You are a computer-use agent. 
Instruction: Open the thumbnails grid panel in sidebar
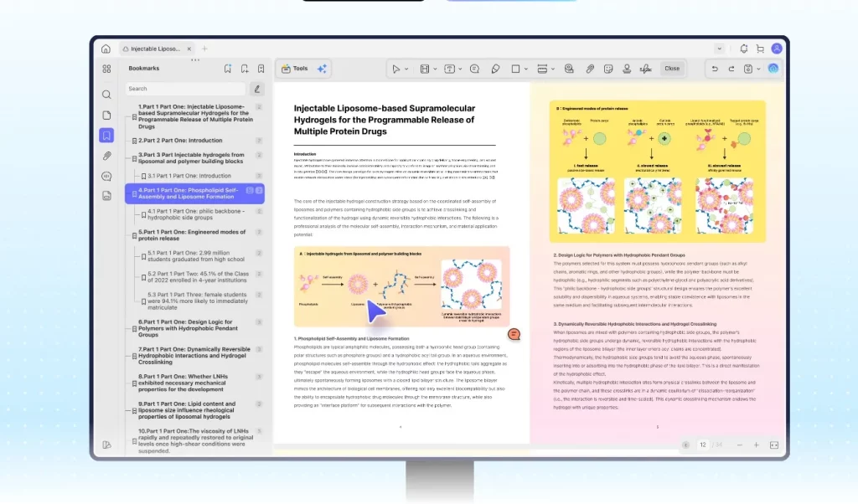[106, 69]
